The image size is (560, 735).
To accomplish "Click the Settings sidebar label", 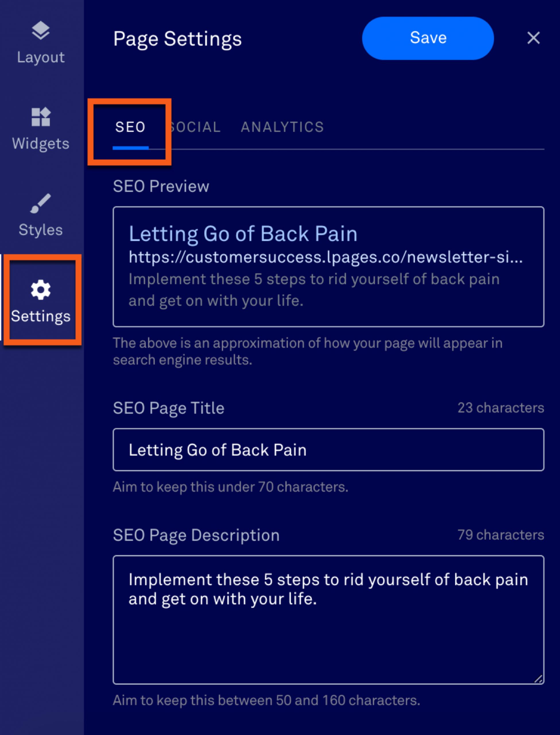I will [41, 316].
